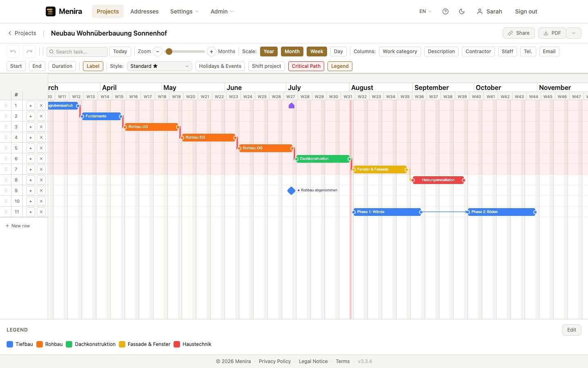Viewport: 588px width, 368px height.
Task: Click the purple house milestone icon
Action: click(292, 105)
